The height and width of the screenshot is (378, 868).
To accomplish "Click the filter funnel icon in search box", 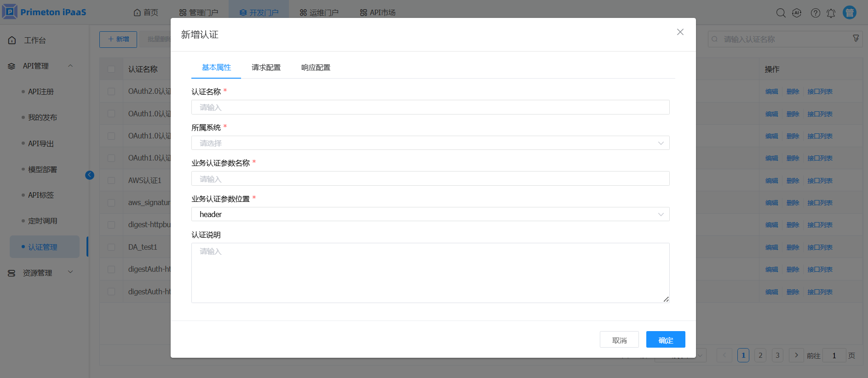I will point(856,39).
